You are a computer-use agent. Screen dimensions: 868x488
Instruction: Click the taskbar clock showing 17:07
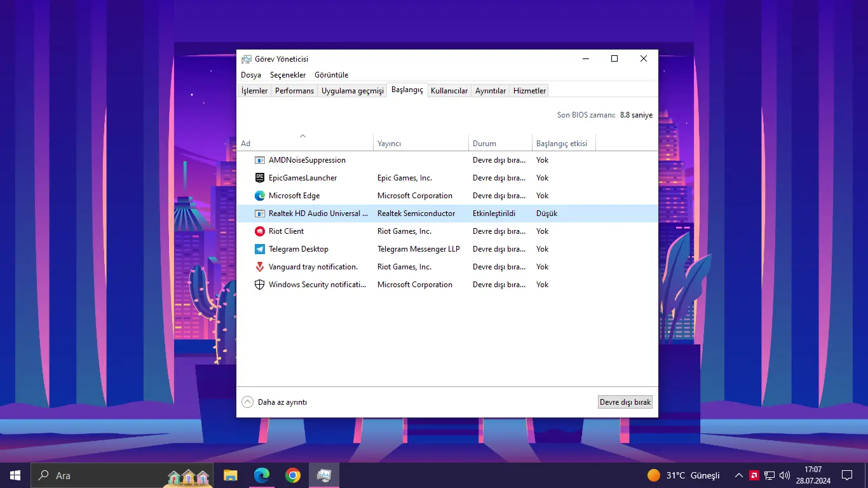click(x=813, y=475)
